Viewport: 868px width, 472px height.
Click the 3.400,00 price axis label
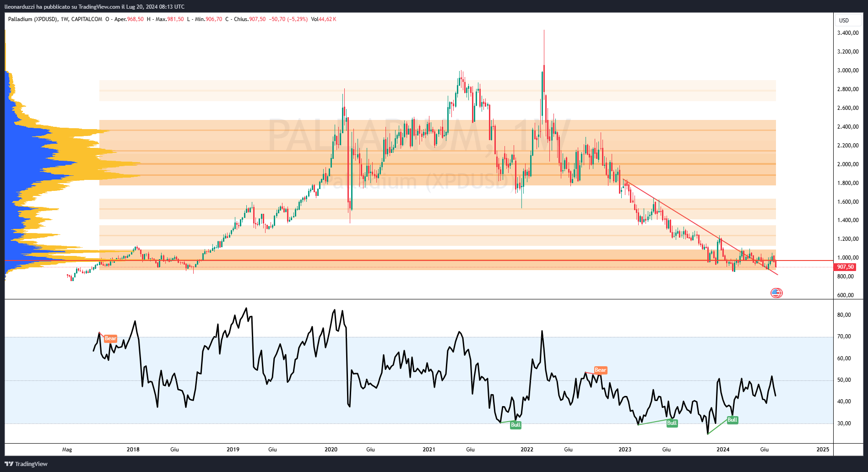pyautogui.click(x=848, y=33)
